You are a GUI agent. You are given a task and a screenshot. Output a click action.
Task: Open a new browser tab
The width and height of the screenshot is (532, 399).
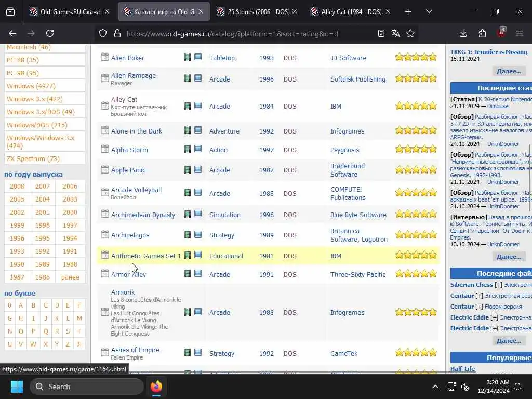(408, 12)
